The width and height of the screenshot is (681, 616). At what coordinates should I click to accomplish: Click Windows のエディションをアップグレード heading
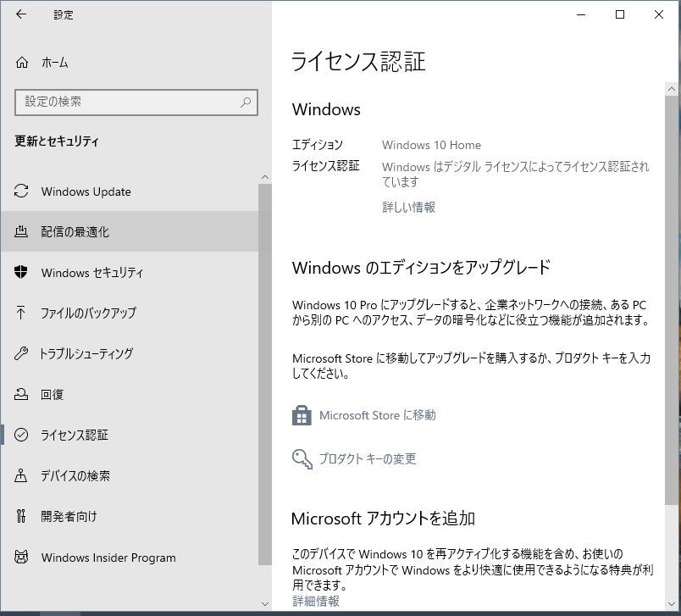click(x=421, y=268)
